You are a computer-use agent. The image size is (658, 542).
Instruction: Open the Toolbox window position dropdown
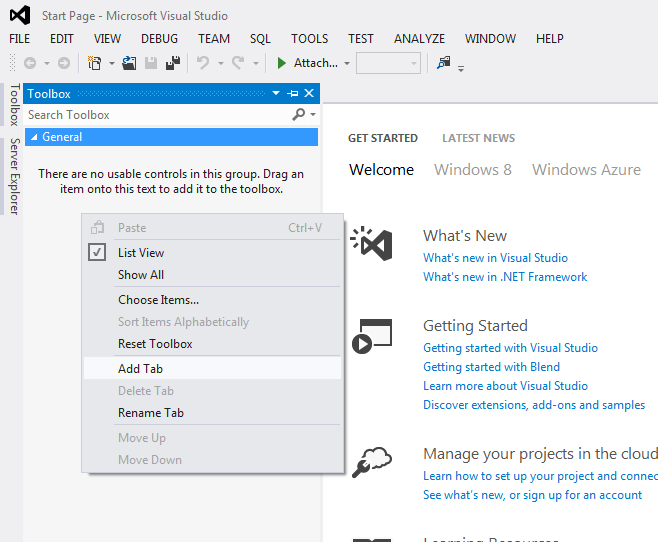pyautogui.click(x=276, y=93)
